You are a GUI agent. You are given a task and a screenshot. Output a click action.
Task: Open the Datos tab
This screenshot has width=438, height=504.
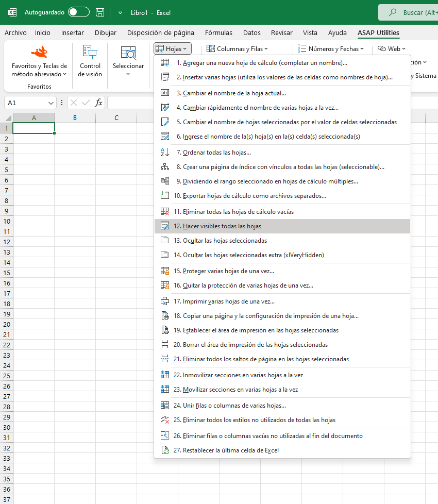coord(251,33)
